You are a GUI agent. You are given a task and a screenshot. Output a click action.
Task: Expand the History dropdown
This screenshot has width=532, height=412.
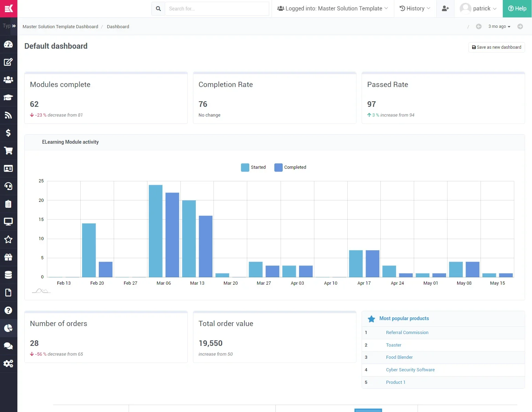coord(415,9)
